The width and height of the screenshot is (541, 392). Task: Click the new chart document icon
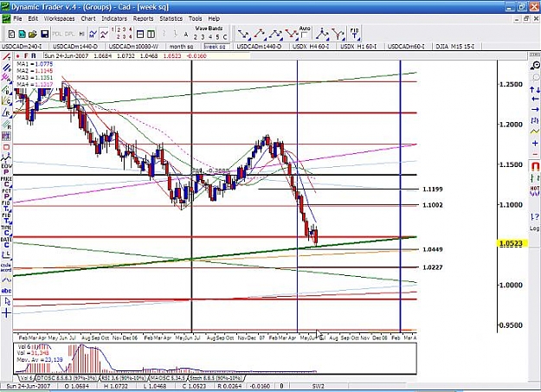(11, 34)
